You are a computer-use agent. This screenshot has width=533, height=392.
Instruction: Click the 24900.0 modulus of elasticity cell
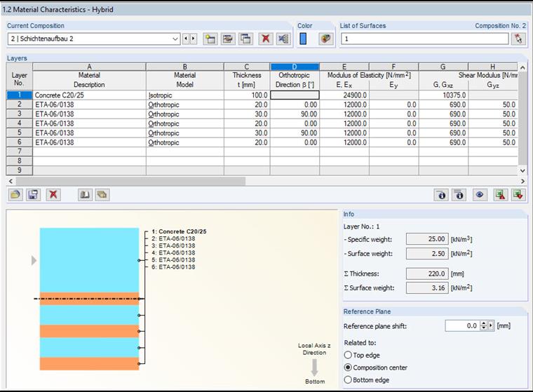(x=344, y=95)
